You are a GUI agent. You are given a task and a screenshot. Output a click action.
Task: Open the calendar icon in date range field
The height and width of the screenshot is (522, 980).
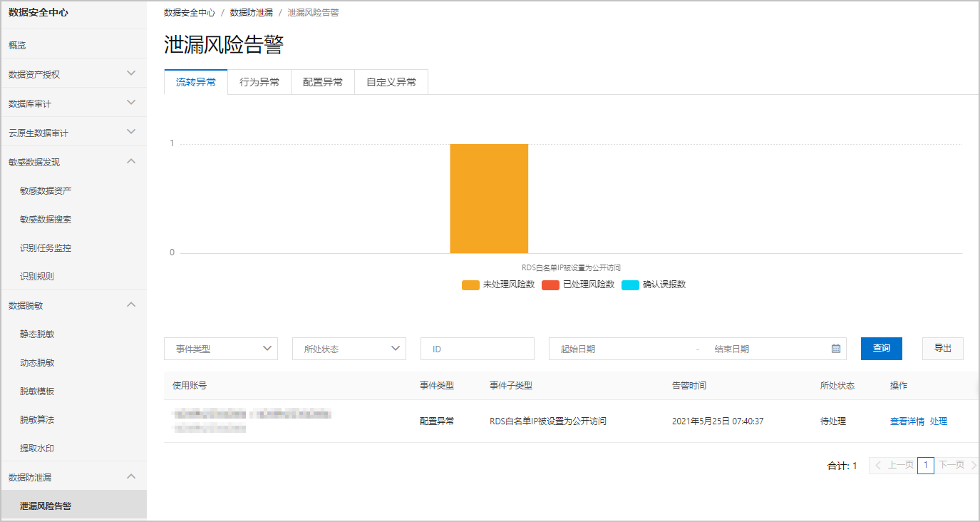836,349
